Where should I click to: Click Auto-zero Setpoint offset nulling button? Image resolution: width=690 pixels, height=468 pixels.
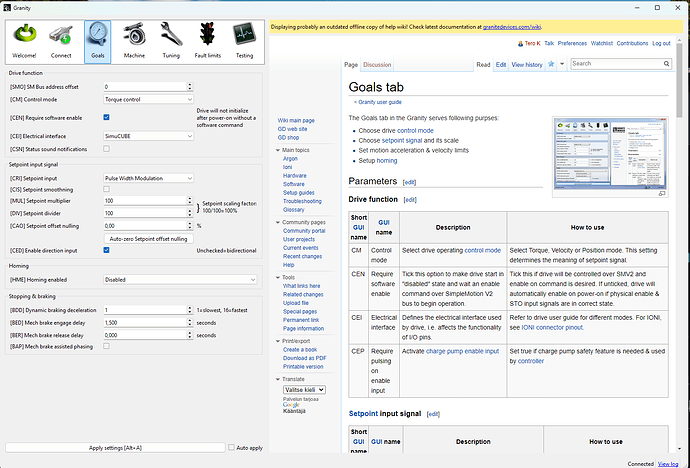(x=148, y=239)
